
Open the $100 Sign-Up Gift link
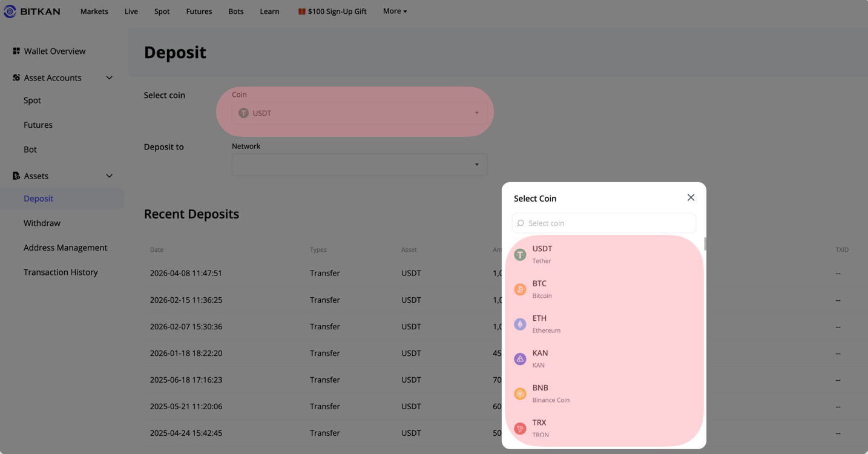click(332, 12)
